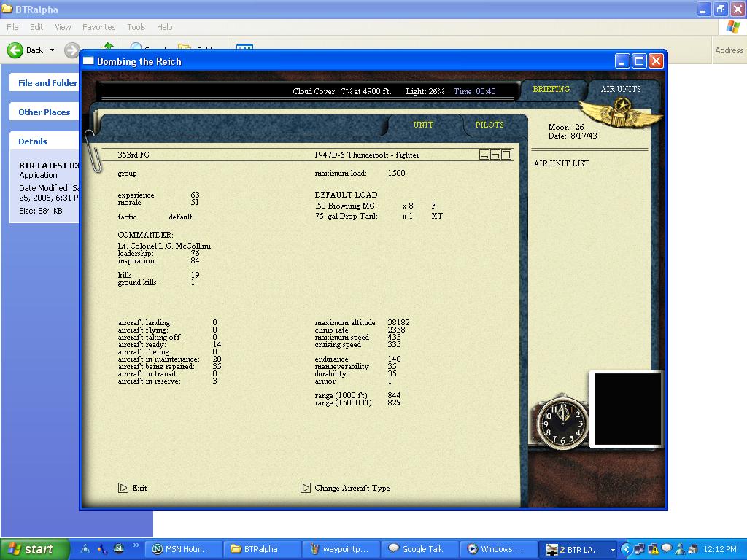The height and width of the screenshot is (560, 747).
Task: Click Time: 00:40 in status bar
Action: pos(474,91)
